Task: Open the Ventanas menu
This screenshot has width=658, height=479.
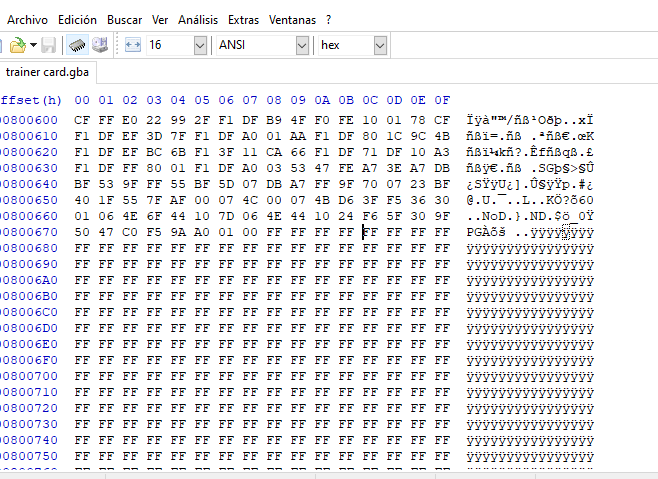Action: pos(292,19)
